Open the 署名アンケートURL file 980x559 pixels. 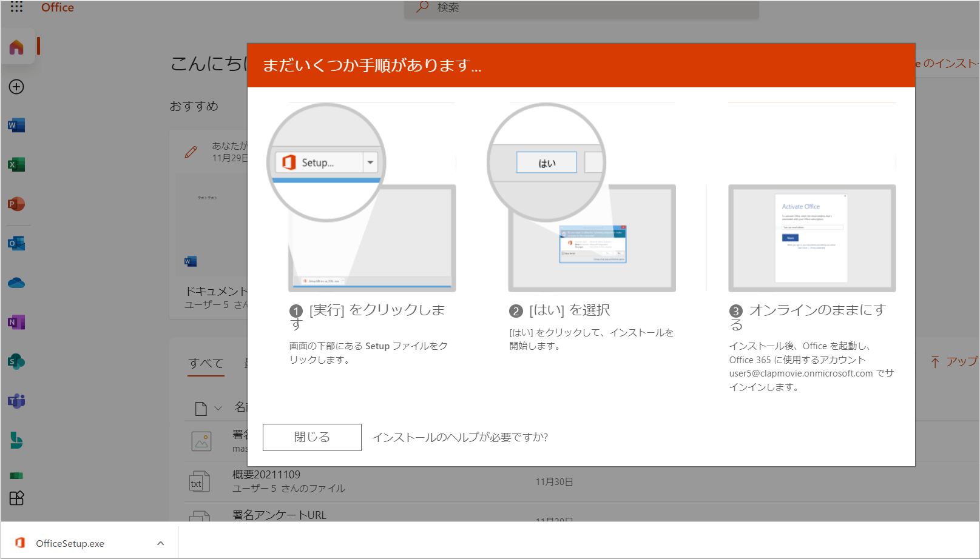tap(279, 515)
